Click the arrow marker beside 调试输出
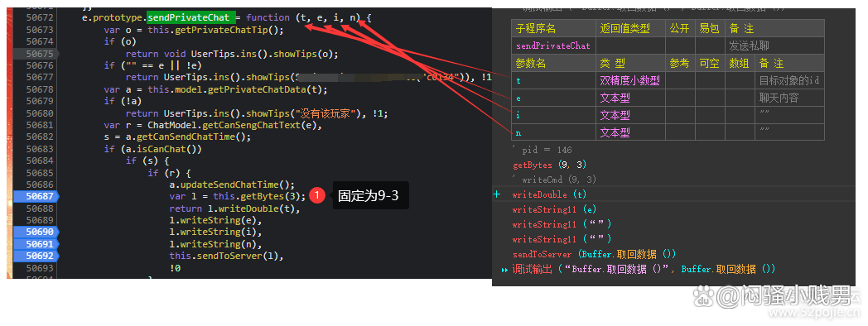868x326 pixels. coord(504,270)
